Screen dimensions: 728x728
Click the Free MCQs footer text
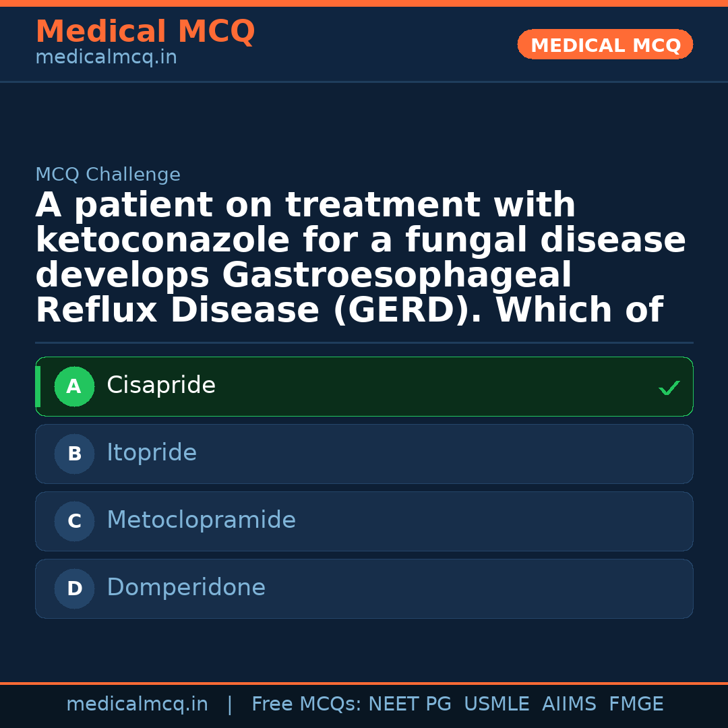click(306, 704)
